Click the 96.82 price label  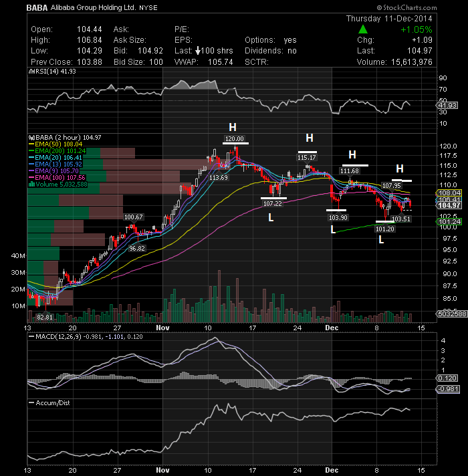137,248
